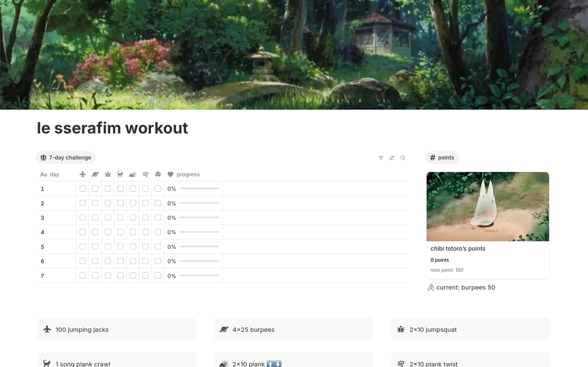
Task: Click the day column header
Action: [x=57, y=175]
